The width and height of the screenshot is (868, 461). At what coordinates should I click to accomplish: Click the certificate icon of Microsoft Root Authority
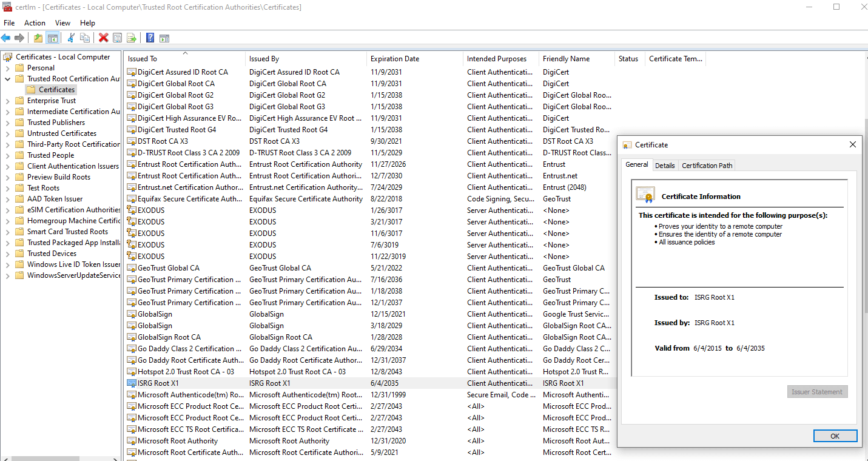pos(131,441)
